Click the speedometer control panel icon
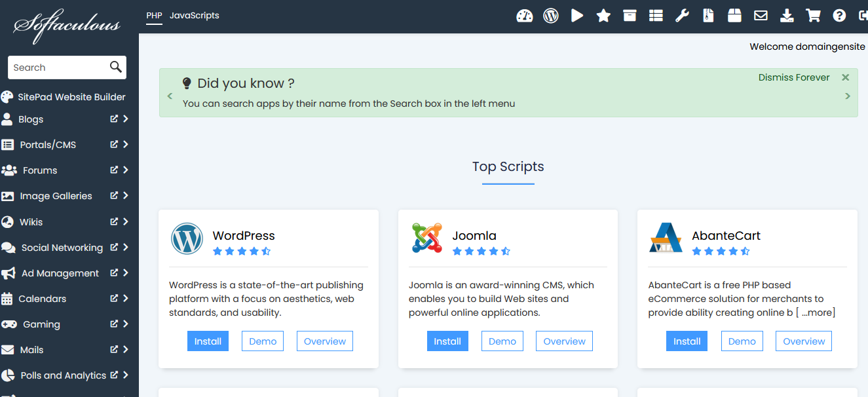Screen dimensions: 868x397 tap(525, 16)
